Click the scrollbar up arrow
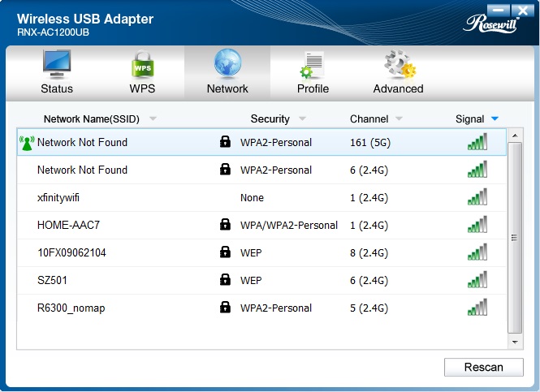 coord(515,136)
